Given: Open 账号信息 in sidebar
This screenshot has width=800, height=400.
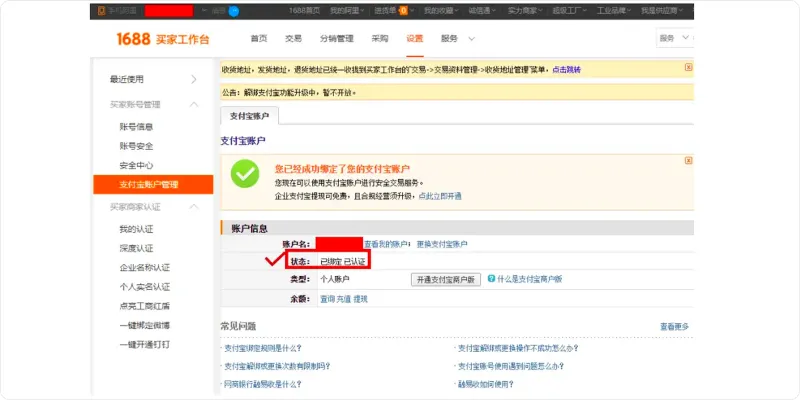Looking at the screenshot, I should pos(136,127).
